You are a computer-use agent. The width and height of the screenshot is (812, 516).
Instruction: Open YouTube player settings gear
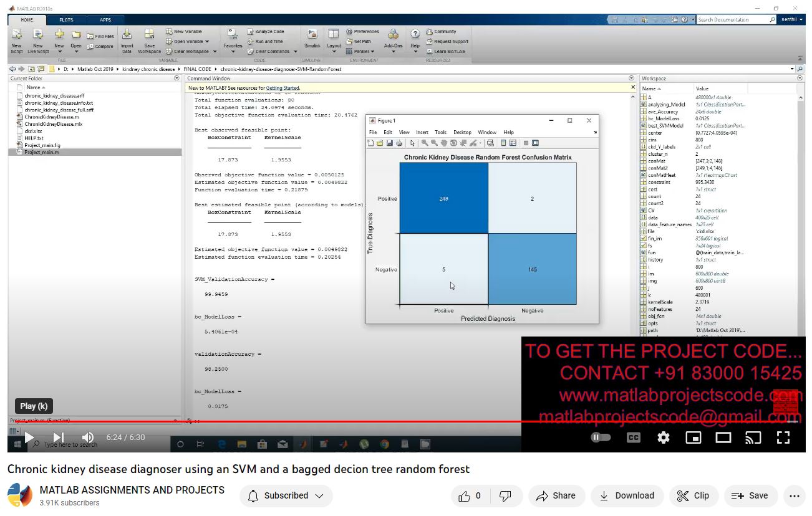tap(664, 437)
